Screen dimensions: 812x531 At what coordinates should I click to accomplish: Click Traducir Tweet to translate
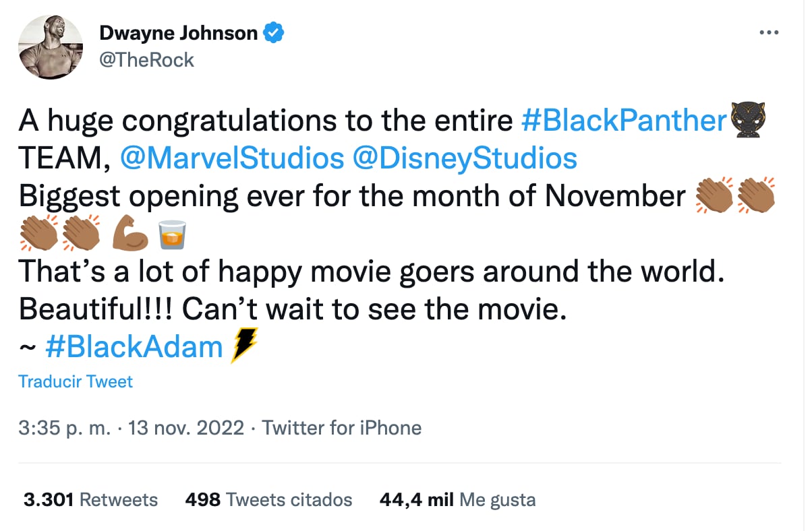[76, 381]
